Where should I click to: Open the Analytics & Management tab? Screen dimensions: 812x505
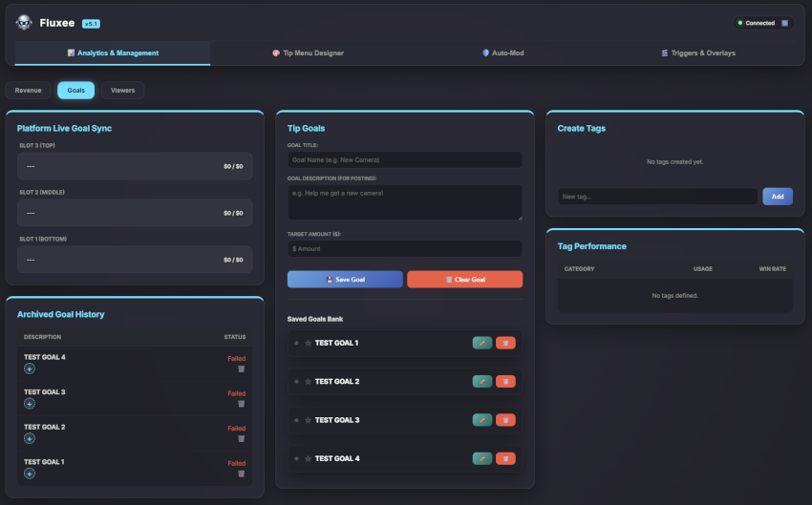113,53
